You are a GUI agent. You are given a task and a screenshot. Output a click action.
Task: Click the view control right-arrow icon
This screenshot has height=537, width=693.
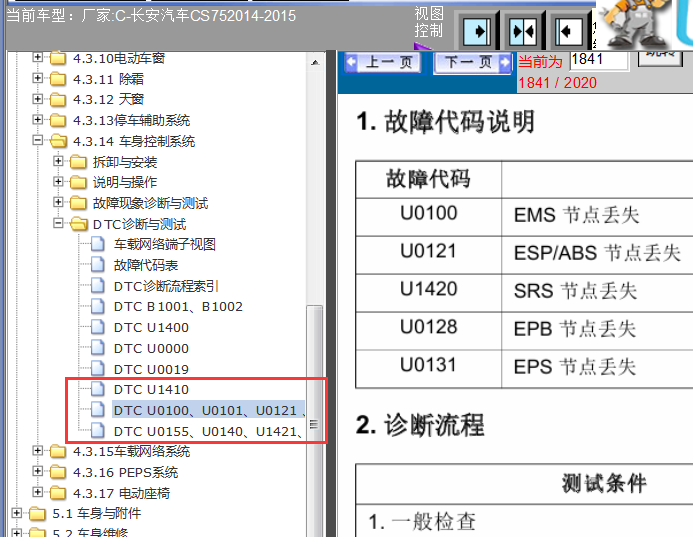tap(476, 31)
